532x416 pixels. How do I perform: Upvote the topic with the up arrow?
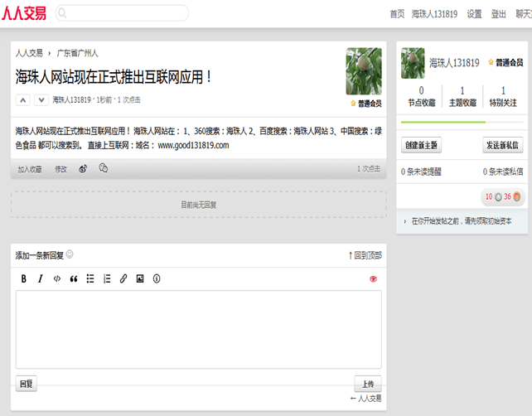(23, 100)
